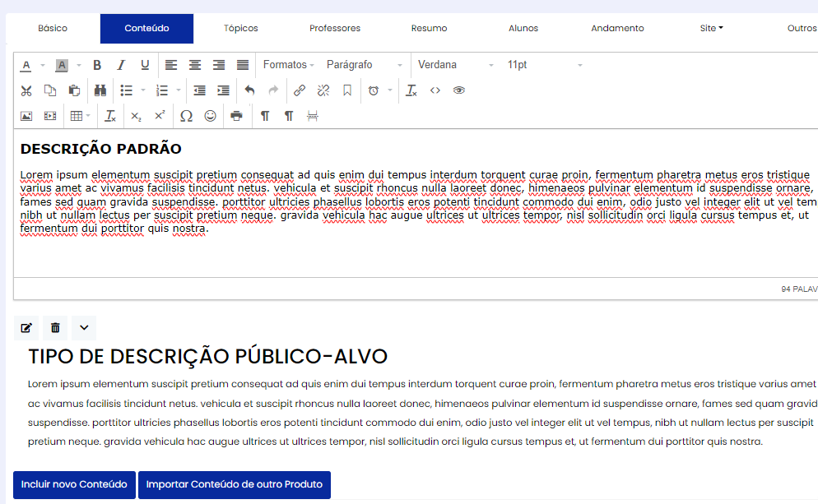Increase the paragraph indent
The width and height of the screenshot is (818, 504).
(223, 90)
